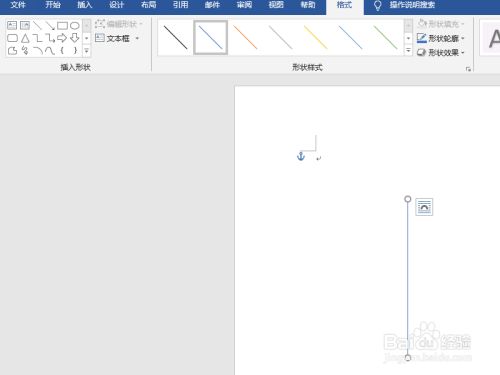Apply the black line style
This screenshot has width=500, height=375.
coord(175,37)
